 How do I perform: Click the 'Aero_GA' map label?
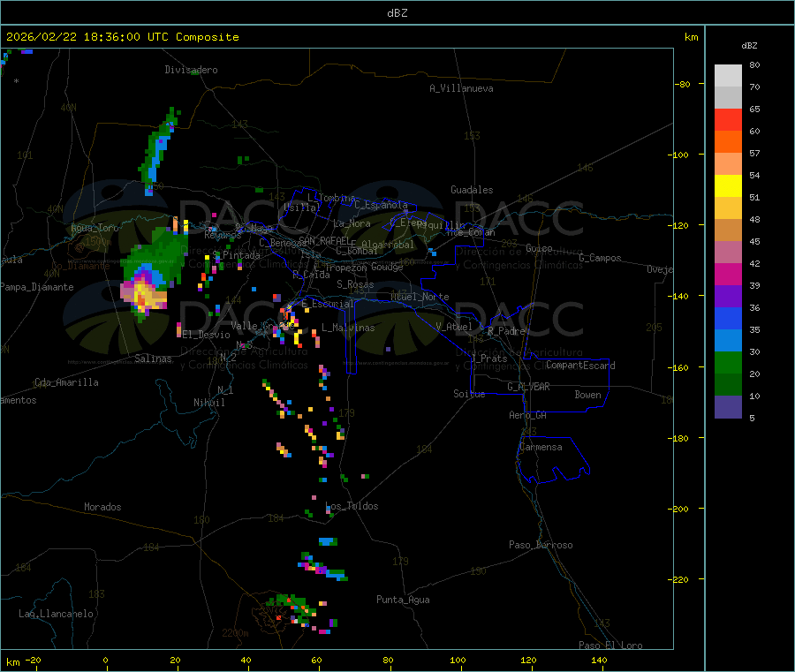528,415
